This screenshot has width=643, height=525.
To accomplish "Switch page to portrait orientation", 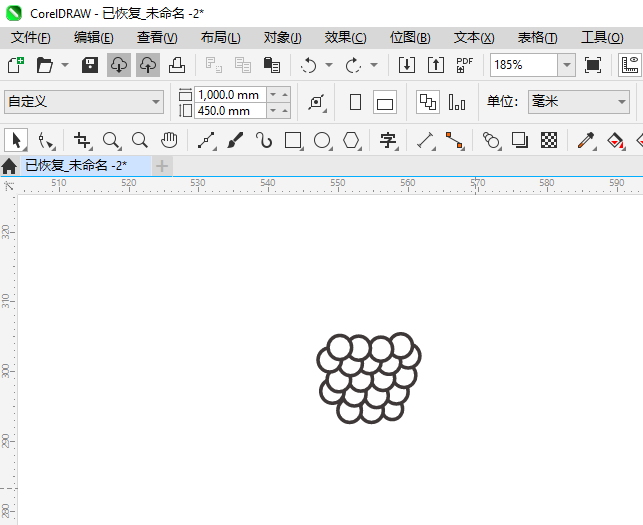I will tap(355, 102).
